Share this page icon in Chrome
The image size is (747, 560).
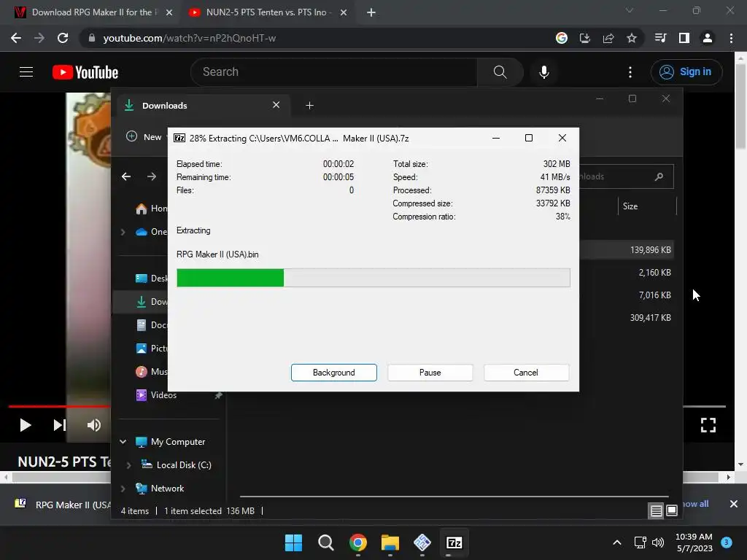(608, 38)
